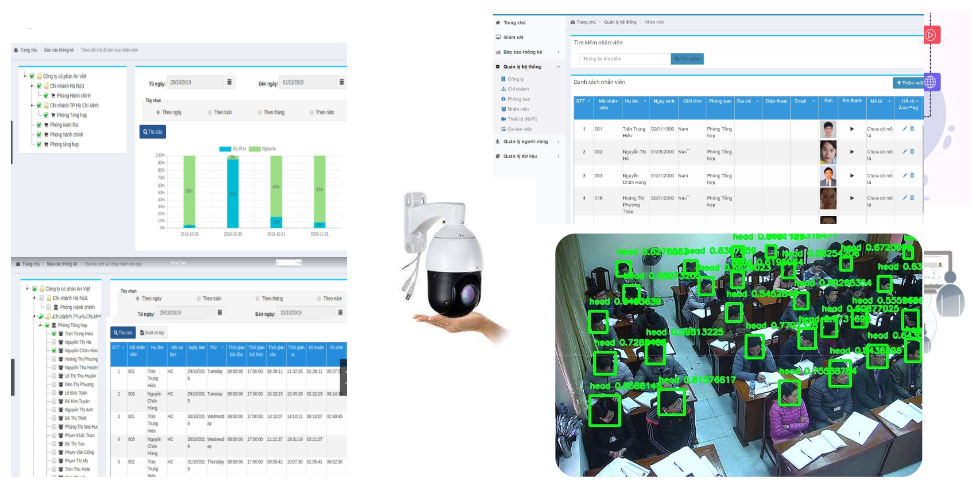This screenshot has height=501, width=973.
Task: Play the audio for employee 003
Action: coord(852,176)
